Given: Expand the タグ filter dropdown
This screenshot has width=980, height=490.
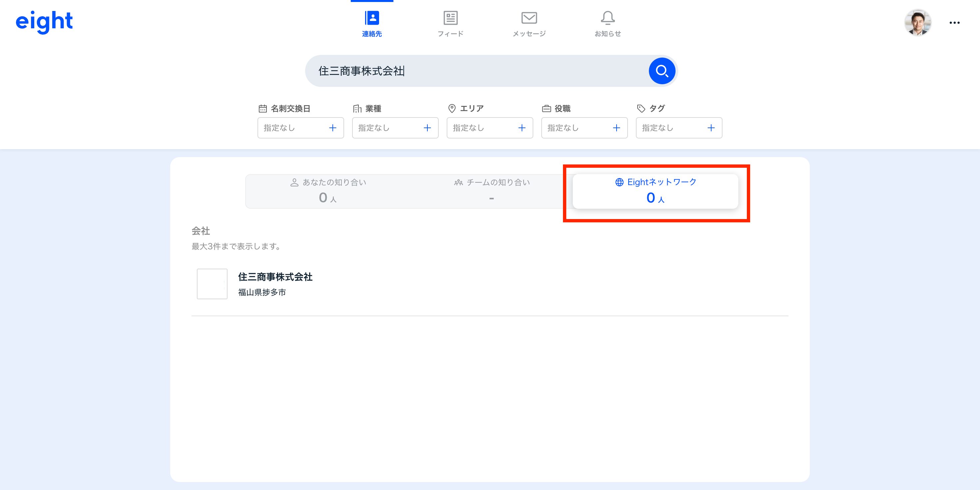Looking at the screenshot, I should click(x=679, y=128).
